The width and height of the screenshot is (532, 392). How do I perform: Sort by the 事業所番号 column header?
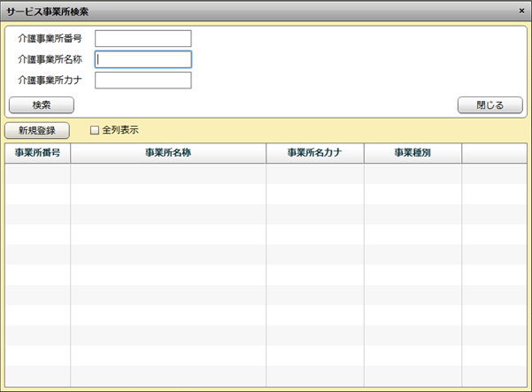click(x=37, y=153)
